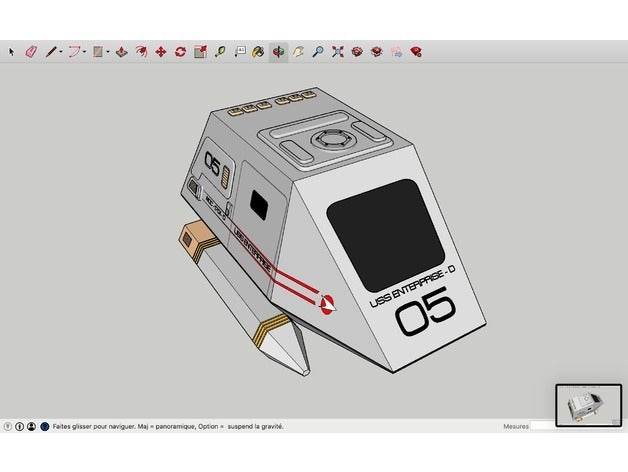
Task: Choose the Rotate tool
Action: [x=180, y=52]
